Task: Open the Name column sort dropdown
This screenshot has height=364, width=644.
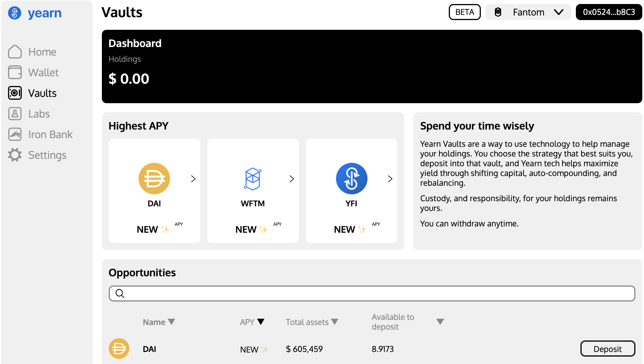Action: (172, 322)
